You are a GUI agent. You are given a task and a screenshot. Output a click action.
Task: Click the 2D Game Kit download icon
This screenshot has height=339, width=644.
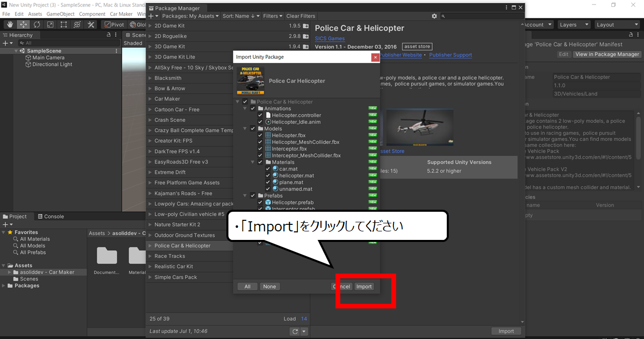point(305,26)
